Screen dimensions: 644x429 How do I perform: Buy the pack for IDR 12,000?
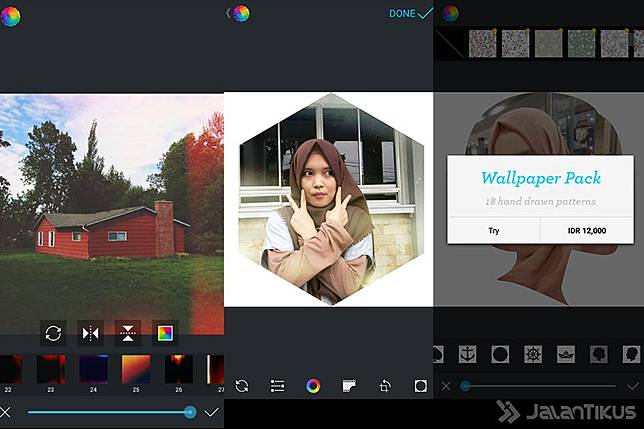click(x=586, y=230)
